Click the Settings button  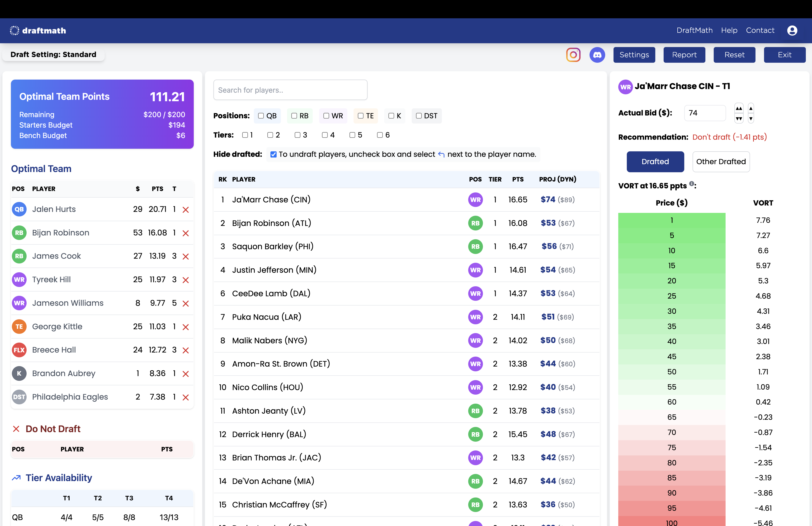pyautogui.click(x=634, y=55)
